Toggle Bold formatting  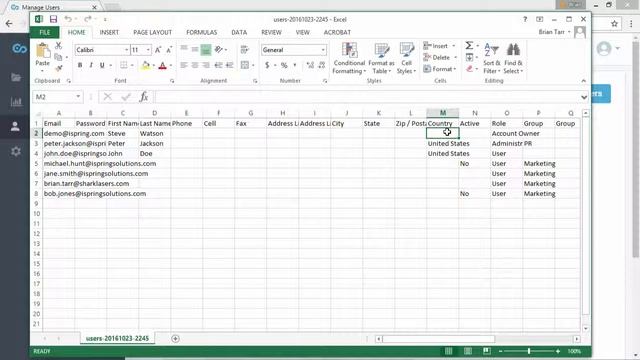tap(80, 65)
